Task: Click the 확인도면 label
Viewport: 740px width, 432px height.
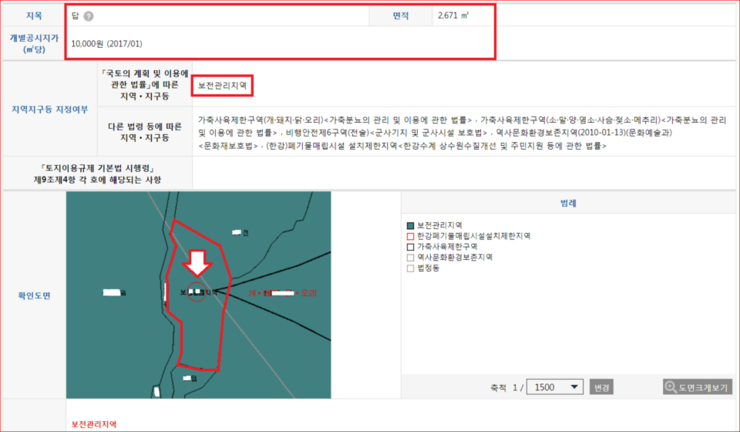Action: (x=34, y=296)
